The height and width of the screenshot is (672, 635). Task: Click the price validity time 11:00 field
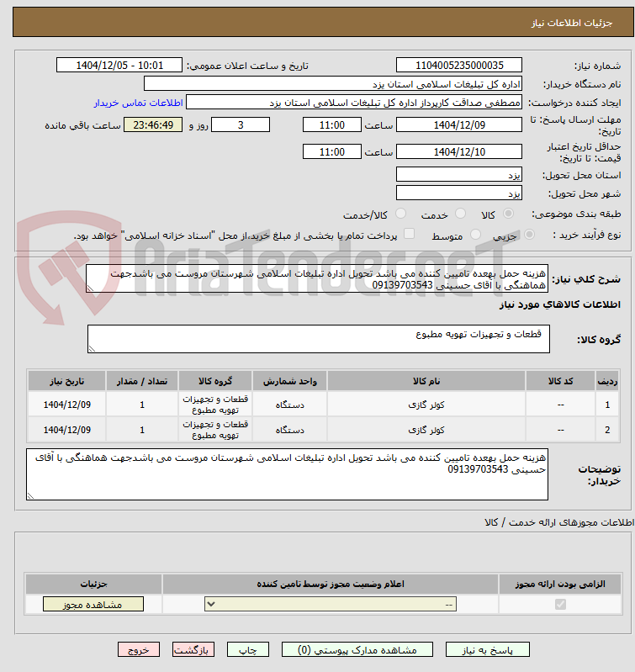pos(332,151)
